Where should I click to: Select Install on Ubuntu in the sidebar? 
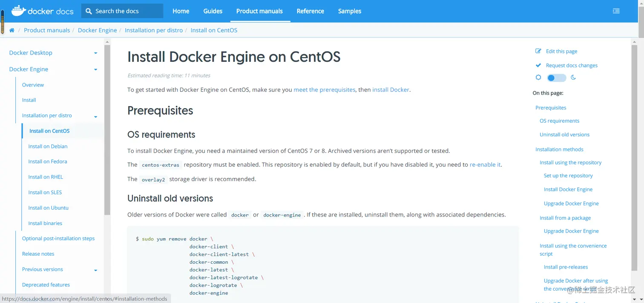(x=48, y=208)
